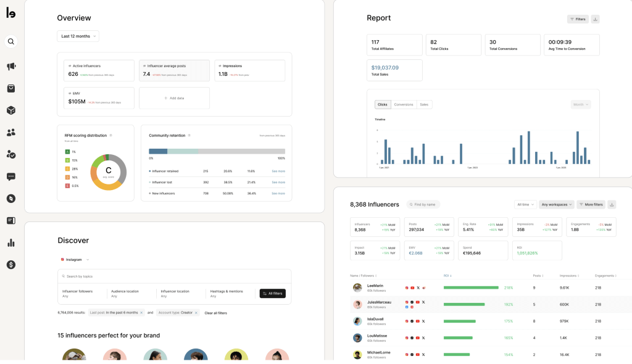The image size is (632, 364).
Task: Click the chat bubble messages icon
Action: 11,176
